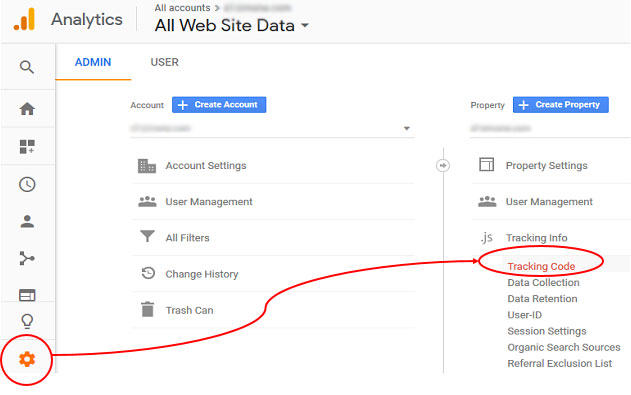This screenshot has width=631, height=395.
Task: Click Account Settings building icon
Action: 147,166
